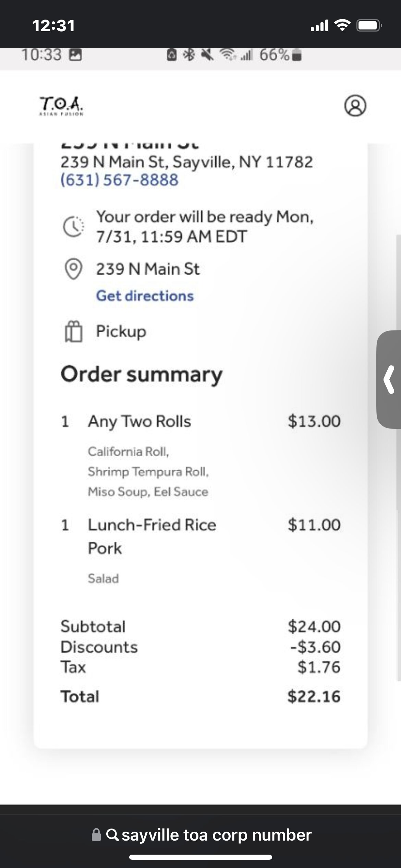
Task: Expand the side panel arrow handle
Action: (x=389, y=379)
